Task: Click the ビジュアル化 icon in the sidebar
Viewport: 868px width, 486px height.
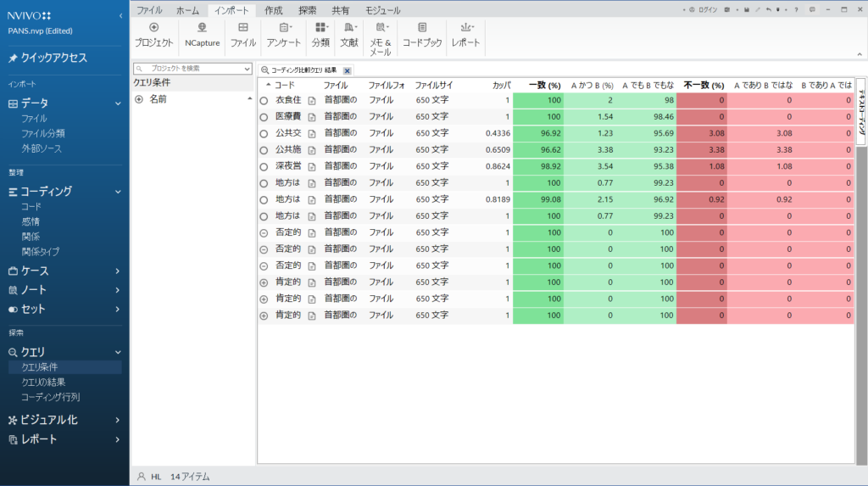Action: 13,420
